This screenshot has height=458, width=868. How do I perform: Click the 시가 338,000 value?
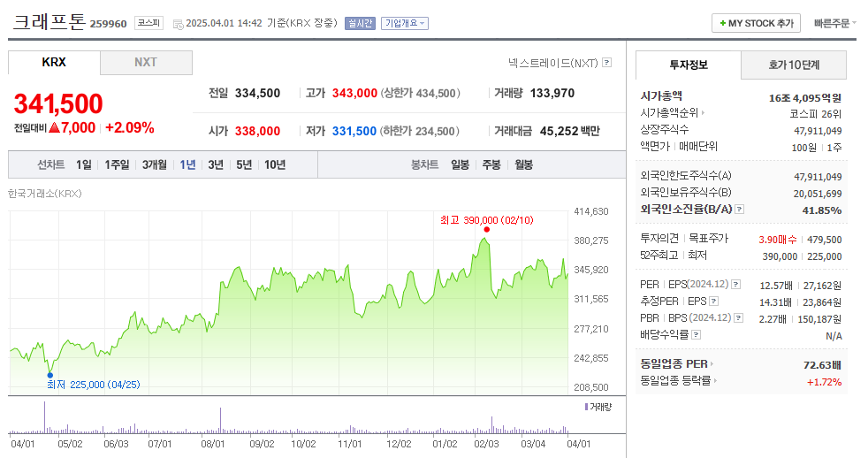click(257, 131)
